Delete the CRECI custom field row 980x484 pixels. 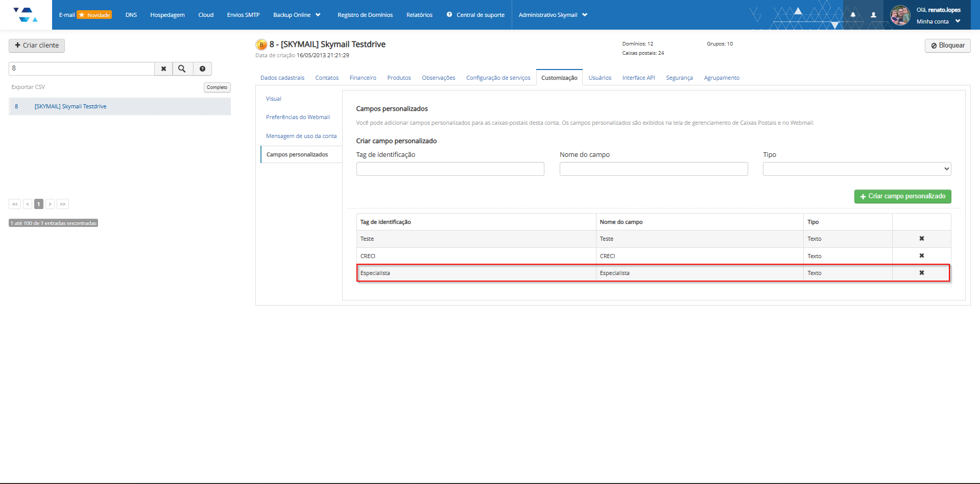[921, 256]
